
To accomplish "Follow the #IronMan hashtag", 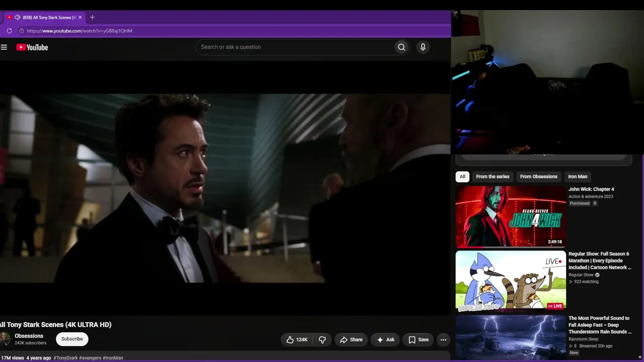I will [x=113, y=358].
